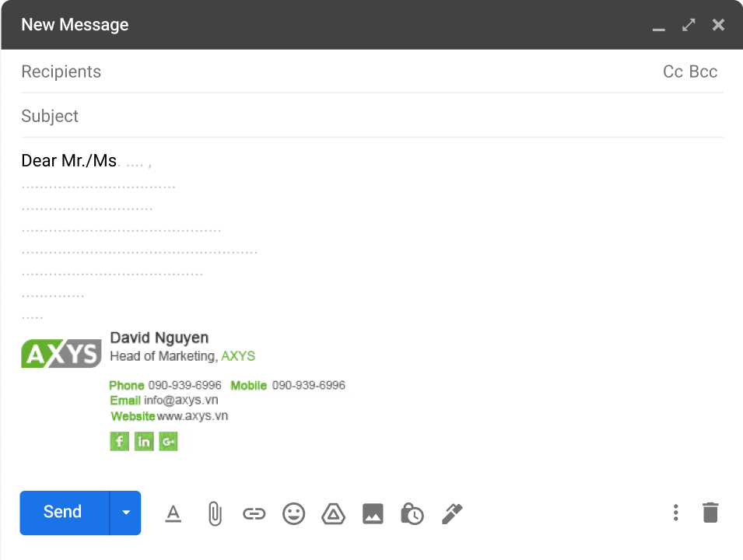Open the emoji picker
The height and width of the screenshot is (560, 743).
pyautogui.click(x=293, y=513)
